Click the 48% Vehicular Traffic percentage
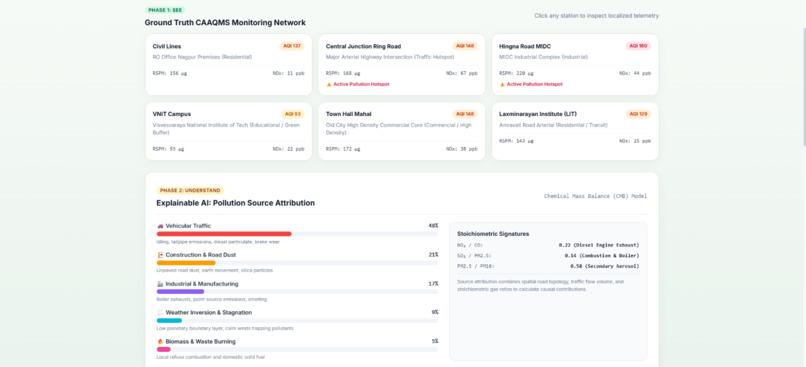 [433, 226]
